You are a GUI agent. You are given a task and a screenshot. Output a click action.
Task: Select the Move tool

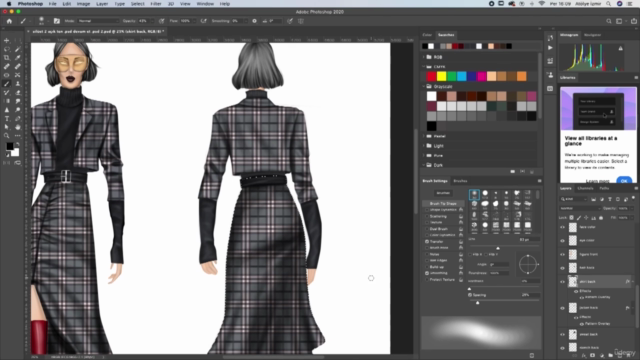coord(7,40)
